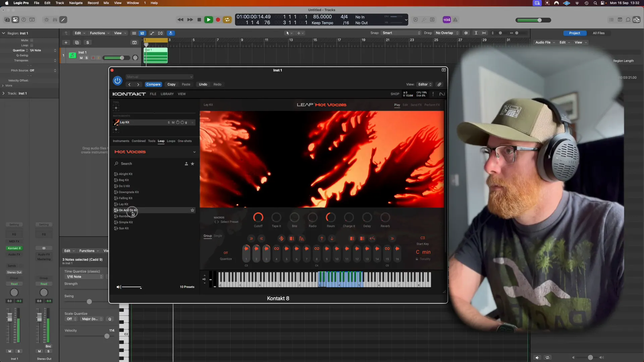Open the Kontakt LIBRARY menu
The image size is (644, 362).
(167, 94)
